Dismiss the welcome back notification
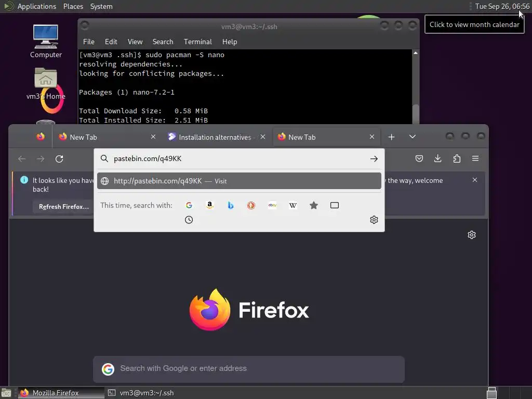 click(475, 180)
